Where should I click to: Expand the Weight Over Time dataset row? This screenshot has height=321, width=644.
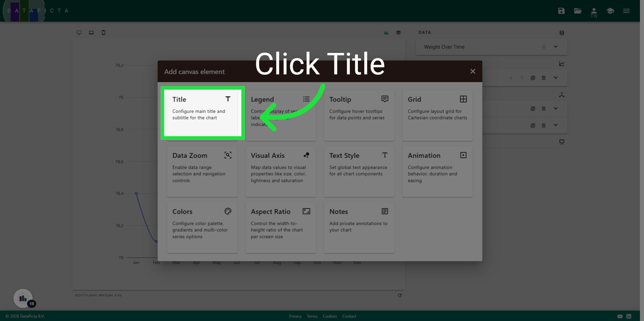coord(556,47)
